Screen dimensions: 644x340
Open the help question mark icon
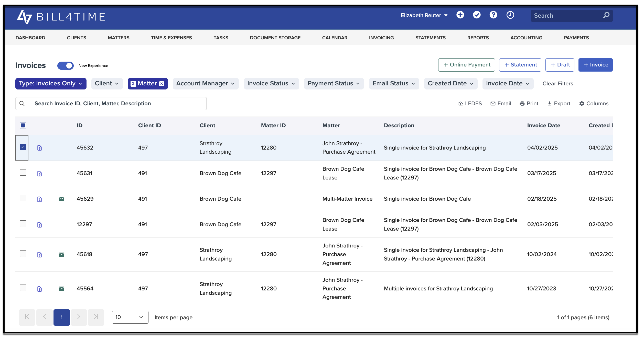[x=493, y=15]
